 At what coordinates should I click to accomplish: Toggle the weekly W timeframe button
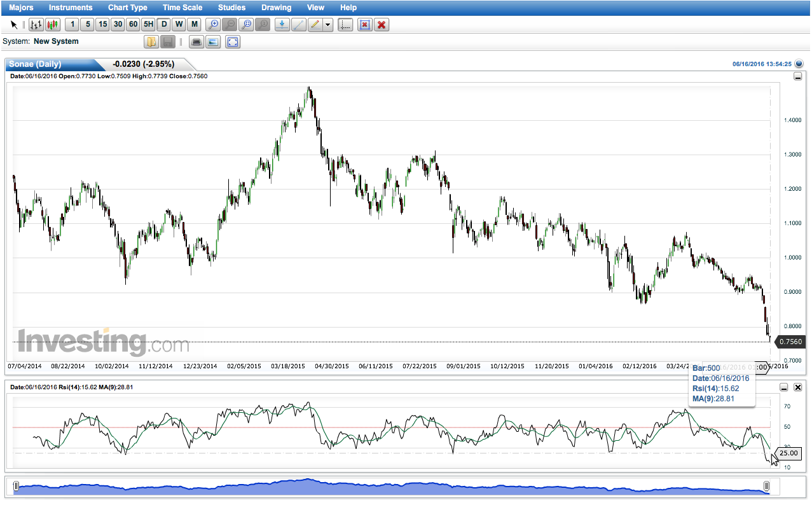click(179, 25)
